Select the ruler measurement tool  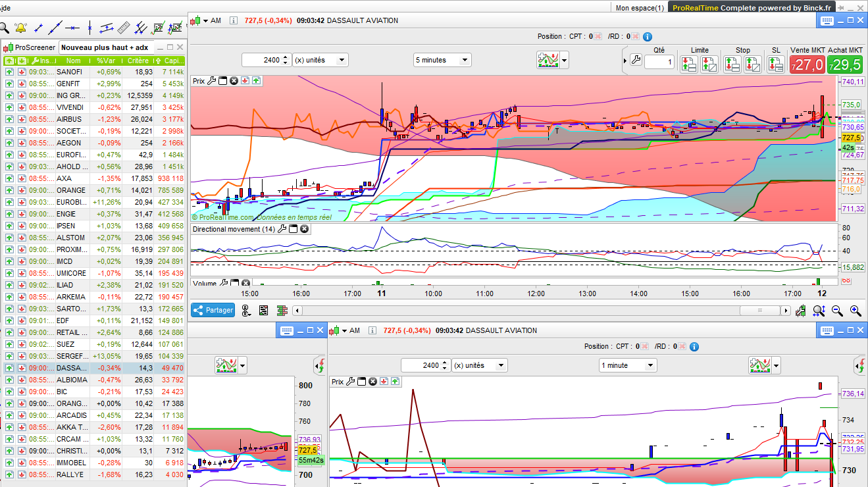coord(123,28)
